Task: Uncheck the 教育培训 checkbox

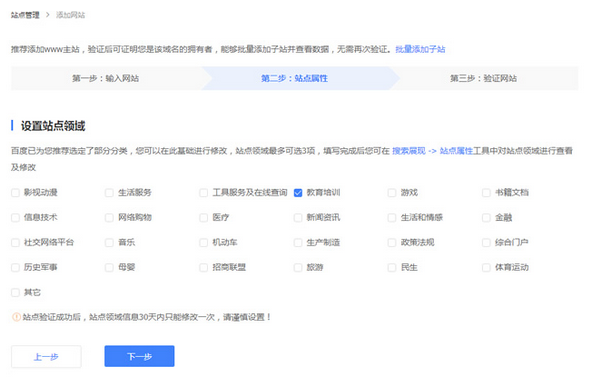Action: pyautogui.click(x=298, y=193)
